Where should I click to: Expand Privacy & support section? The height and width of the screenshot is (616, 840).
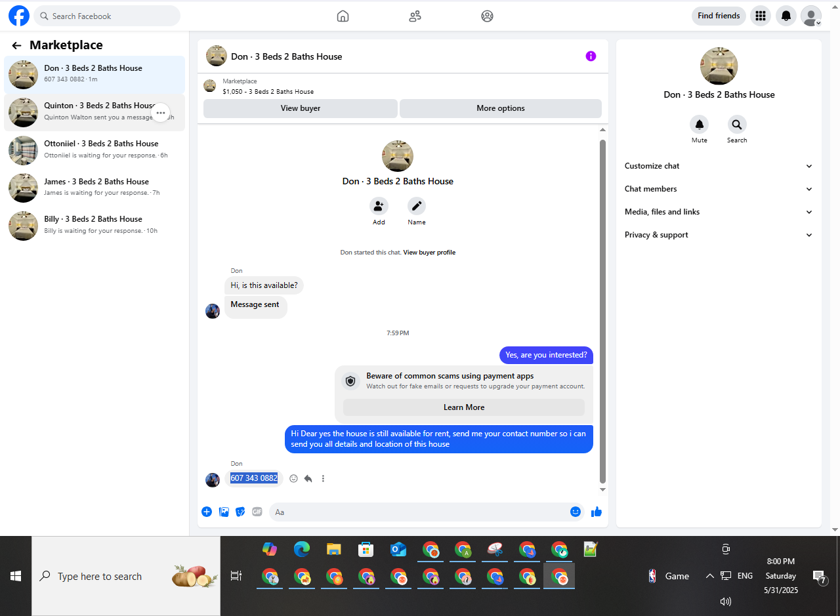pyautogui.click(x=719, y=235)
